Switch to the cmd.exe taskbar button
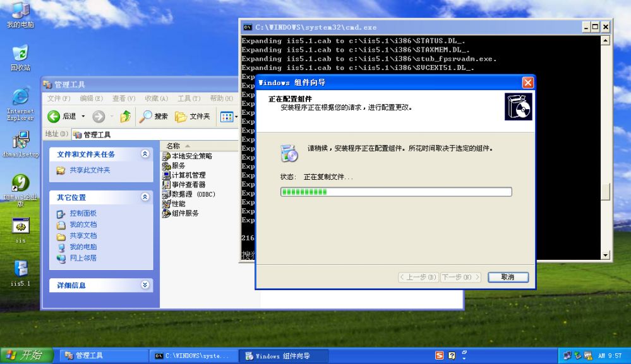 [x=195, y=356]
